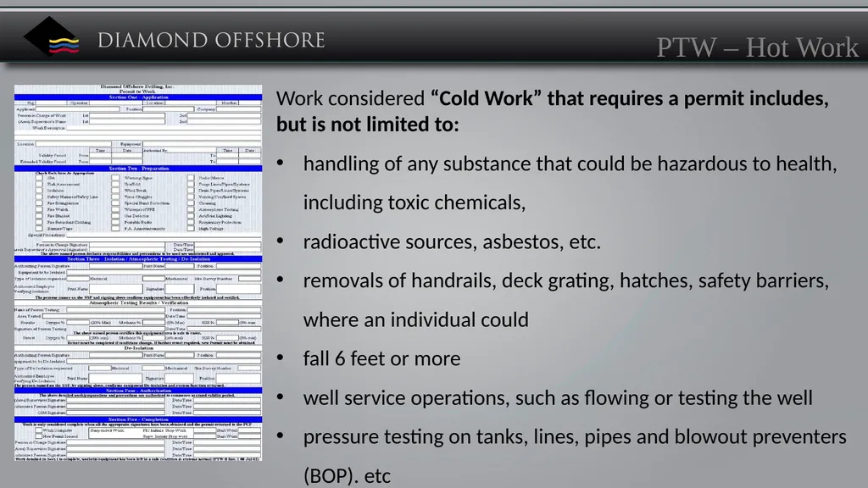Click the 'Special Precautions' field on form
868x488 pixels.
tap(164, 237)
